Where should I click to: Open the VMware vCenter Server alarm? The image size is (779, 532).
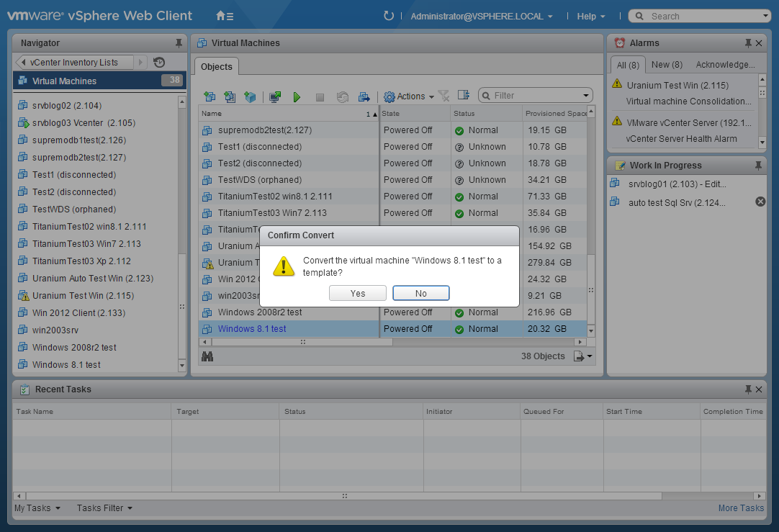[x=689, y=122]
